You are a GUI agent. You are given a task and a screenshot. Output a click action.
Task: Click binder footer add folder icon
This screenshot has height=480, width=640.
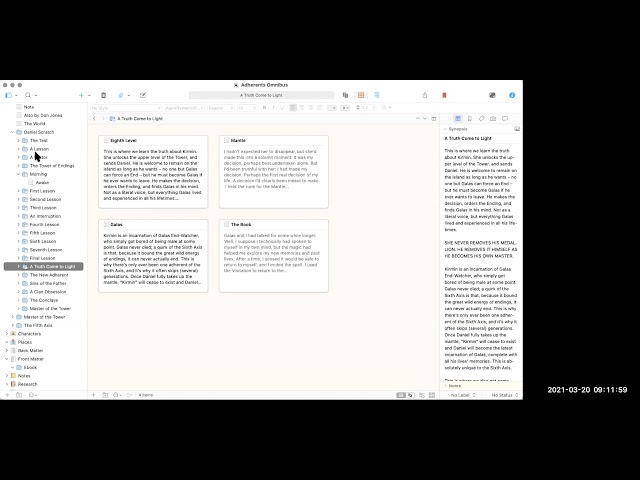(19, 395)
